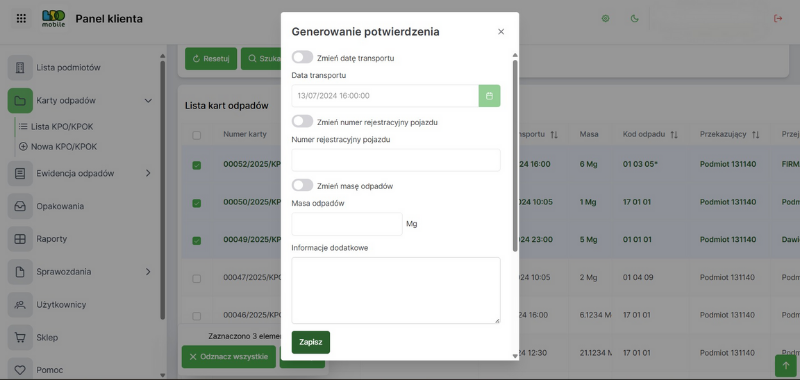Image resolution: width=800 pixels, height=380 pixels.
Task: Click cell '01 03 05*' waste code
Action: (x=639, y=164)
